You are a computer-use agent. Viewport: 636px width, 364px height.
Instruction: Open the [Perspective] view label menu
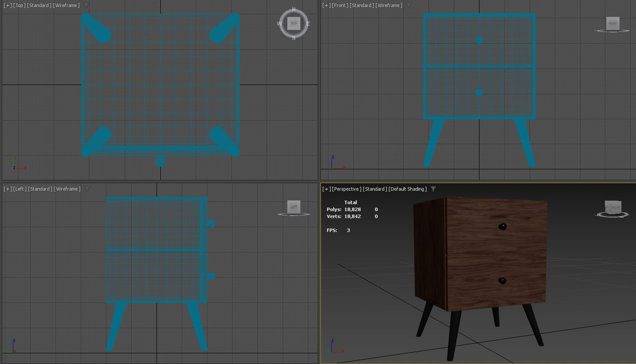[347, 189]
